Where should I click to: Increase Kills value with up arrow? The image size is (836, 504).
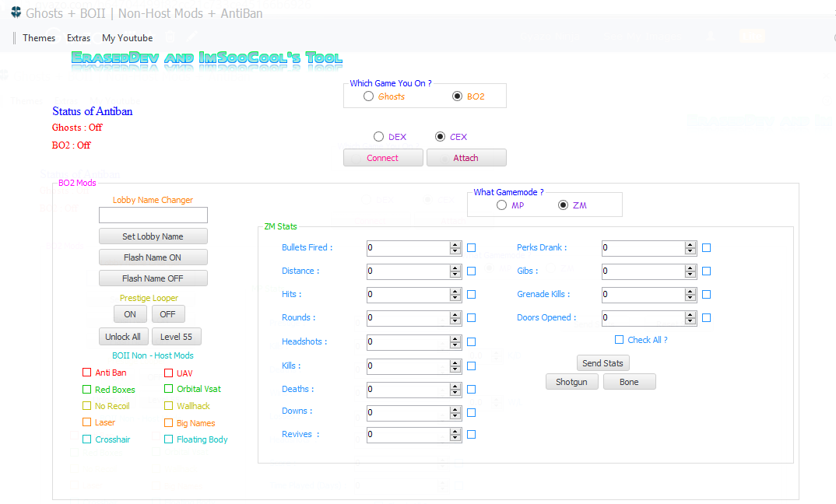point(455,362)
